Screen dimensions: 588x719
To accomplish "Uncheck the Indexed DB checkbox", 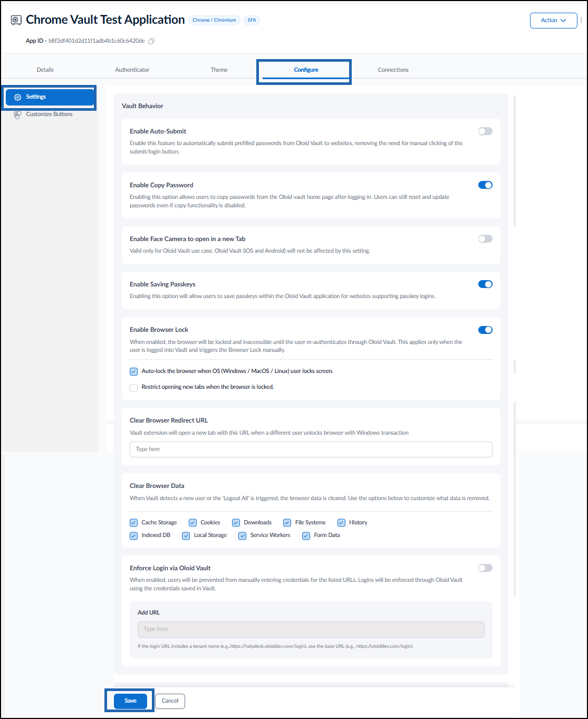I will click(x=133, y=535).
